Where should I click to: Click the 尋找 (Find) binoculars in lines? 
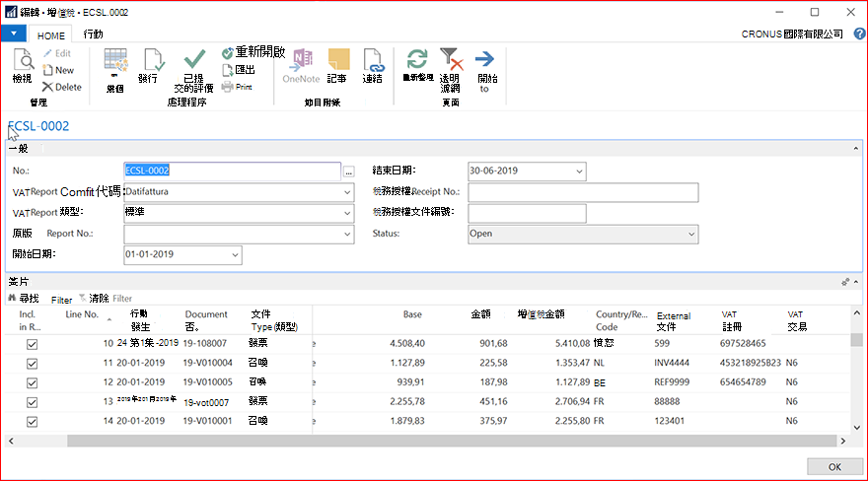click(12, 298)
